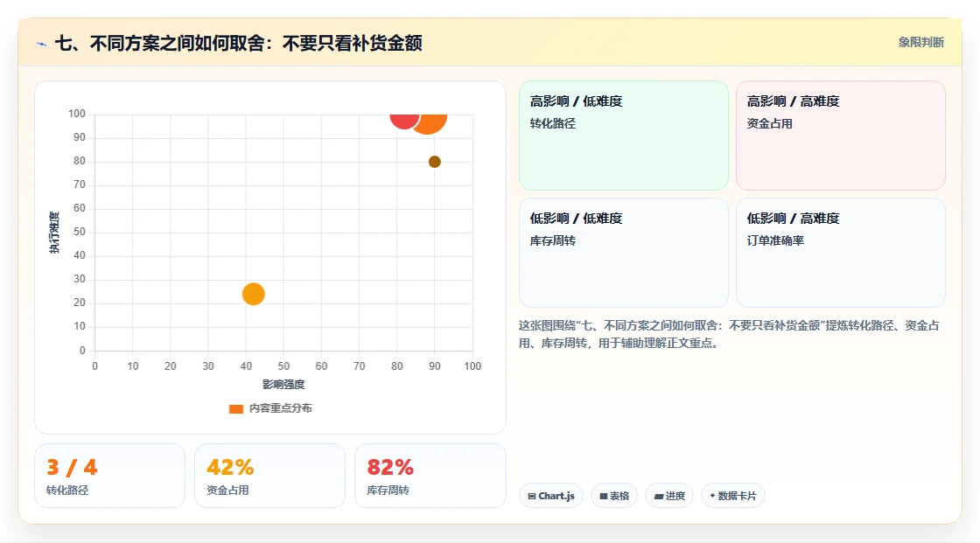Select the 低影响 / 高难度 quadrant card
The height and width of the screenshot is (543, 980).
coord(841,253)
